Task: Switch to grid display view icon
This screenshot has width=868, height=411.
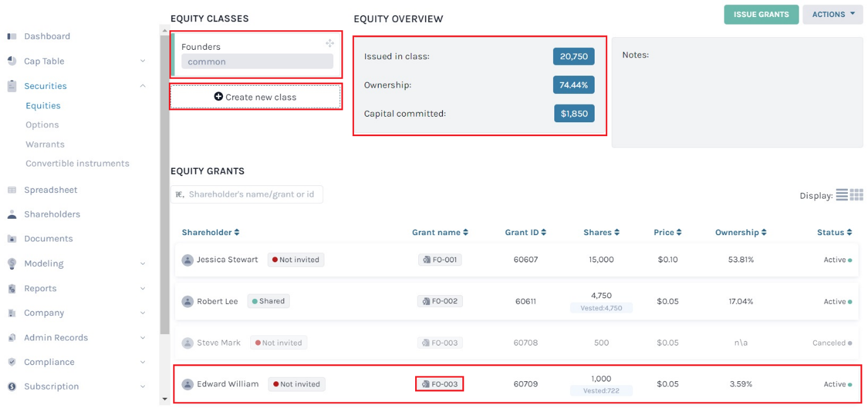Action: 857,195
